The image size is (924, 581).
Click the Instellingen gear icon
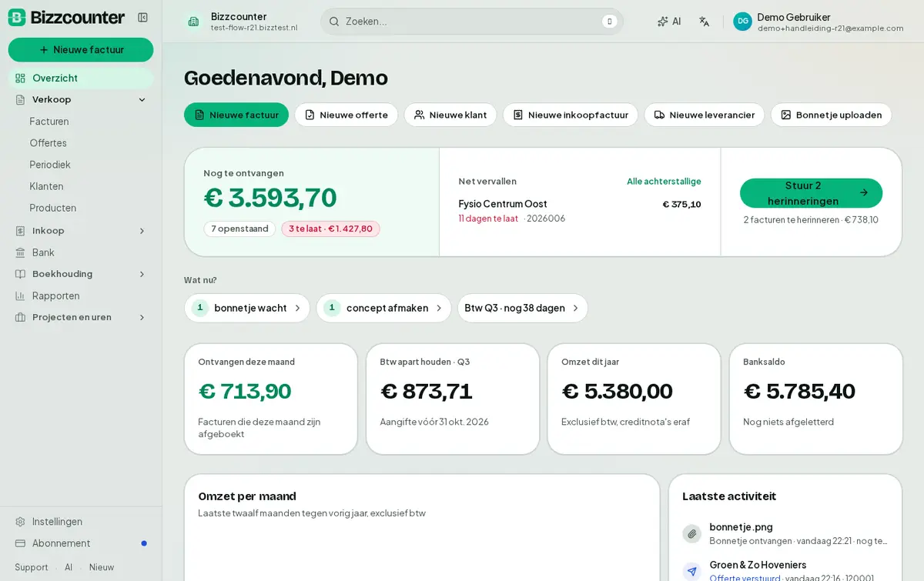click(x=21, y=522)
